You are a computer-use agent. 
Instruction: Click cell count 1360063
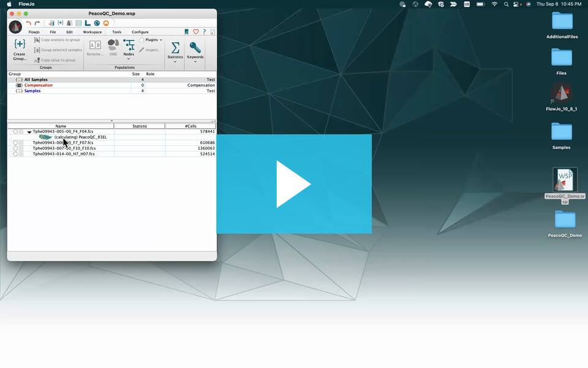tap(206, 148)
